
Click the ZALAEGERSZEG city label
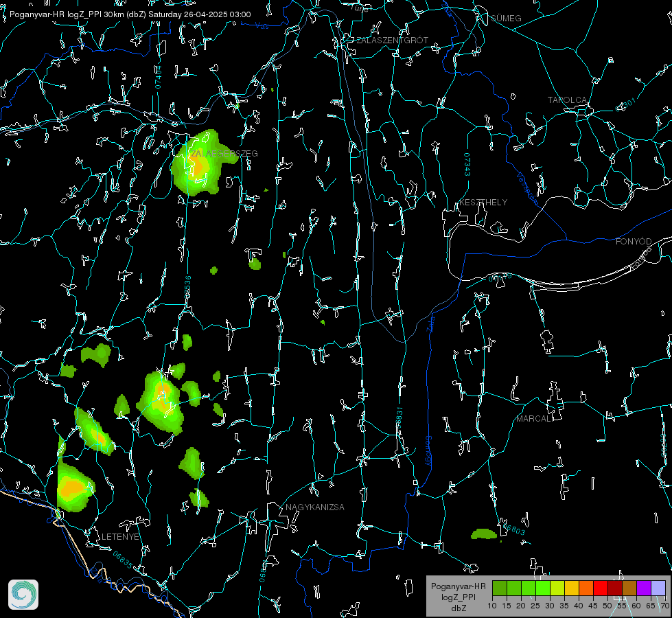(x=224, y=154)
